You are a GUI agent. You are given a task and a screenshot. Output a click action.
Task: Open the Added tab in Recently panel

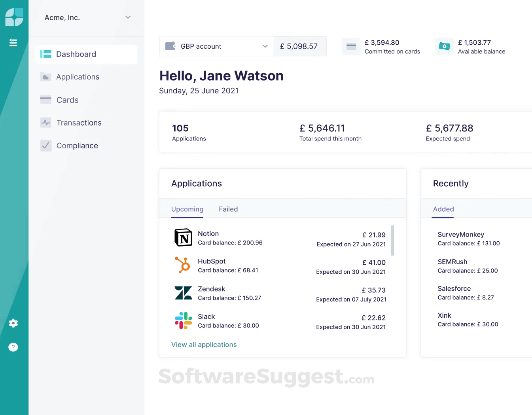click(443, 209)
